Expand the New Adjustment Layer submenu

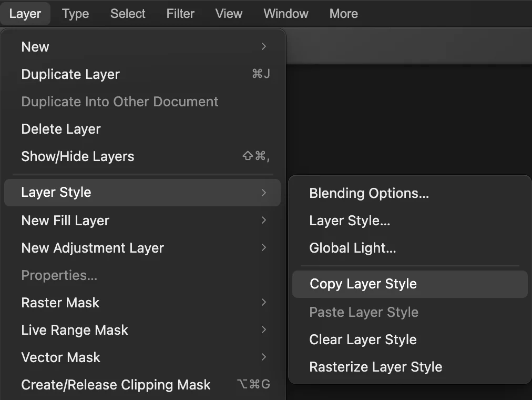tap(142, 248)
